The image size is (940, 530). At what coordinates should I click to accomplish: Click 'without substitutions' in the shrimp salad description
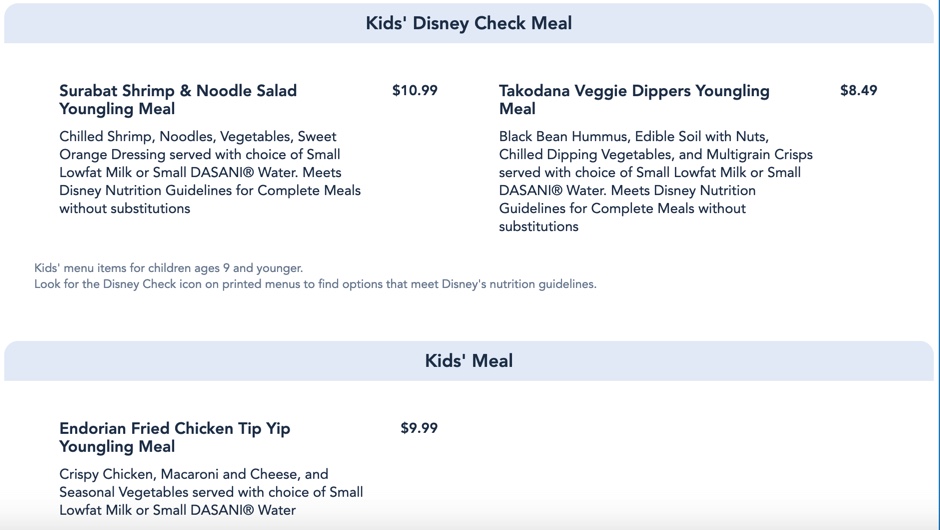[124, 209]
